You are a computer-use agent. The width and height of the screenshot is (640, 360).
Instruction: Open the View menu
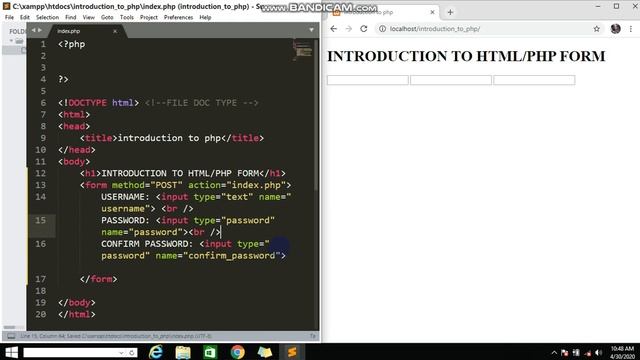(x=89, y=18)
